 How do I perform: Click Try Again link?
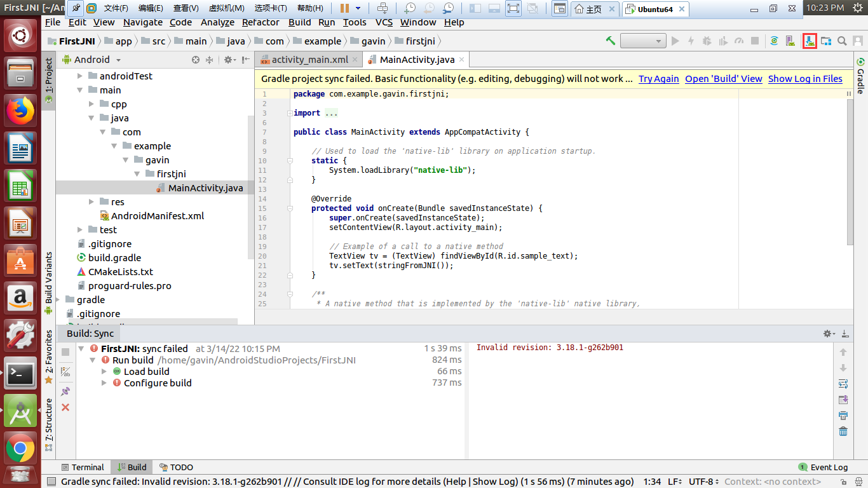coord(659,79)
